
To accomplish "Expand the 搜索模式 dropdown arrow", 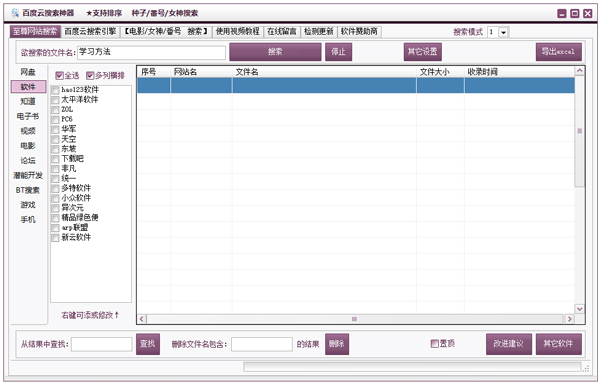I will coord(504,33).
